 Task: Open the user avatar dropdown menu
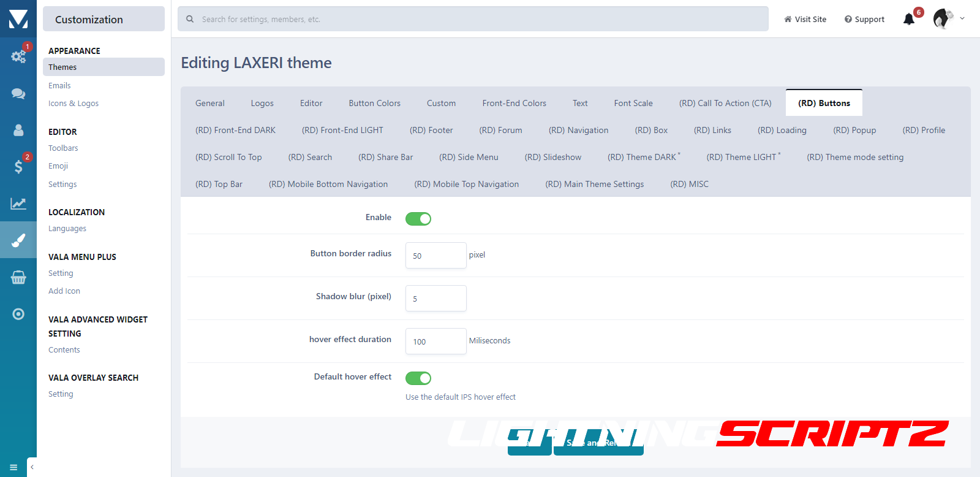click(x=948, y=19)
